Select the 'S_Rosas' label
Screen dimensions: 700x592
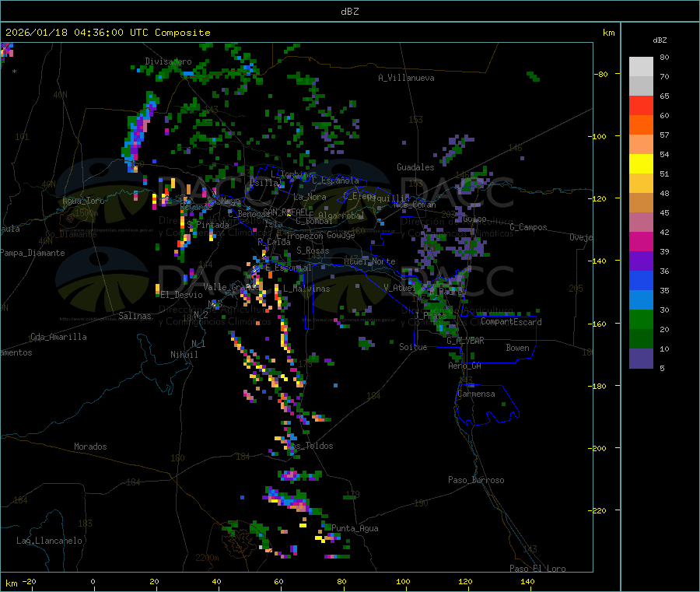313,250
